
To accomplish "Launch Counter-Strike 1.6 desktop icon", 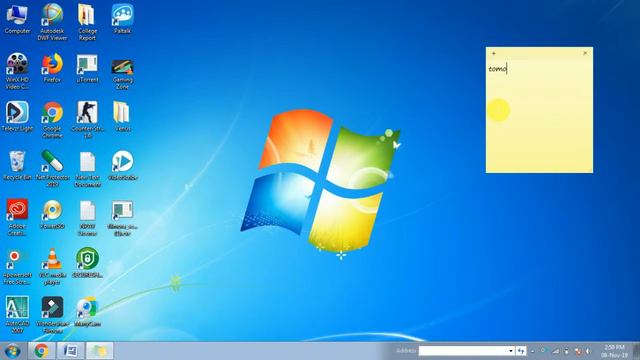I will point(87,120).
